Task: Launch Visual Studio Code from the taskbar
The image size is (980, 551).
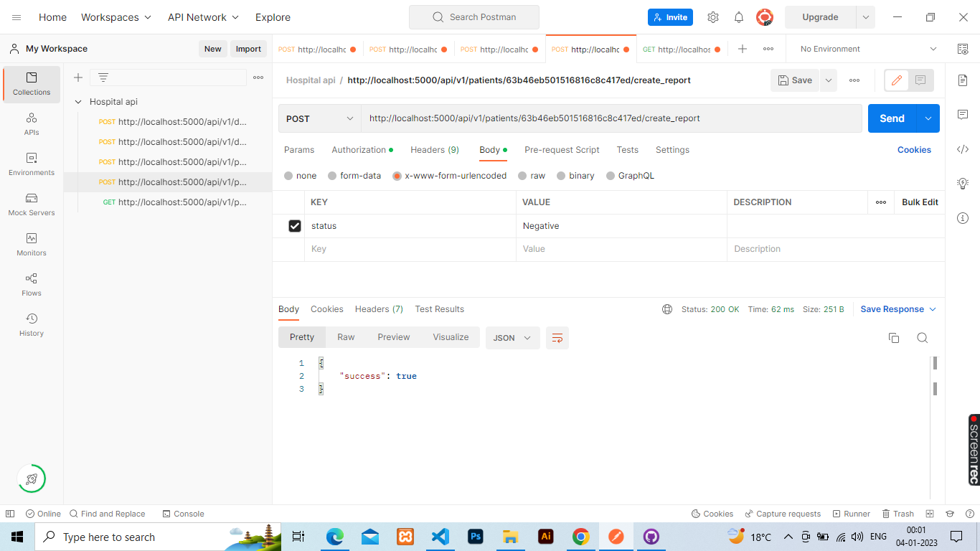Action: (440, 537)
